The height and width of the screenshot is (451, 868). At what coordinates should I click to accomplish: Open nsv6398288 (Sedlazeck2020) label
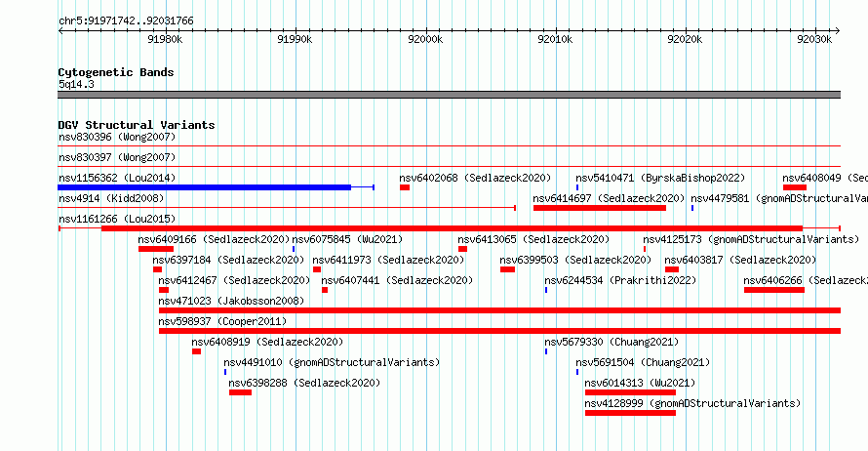tap(304, 383)
